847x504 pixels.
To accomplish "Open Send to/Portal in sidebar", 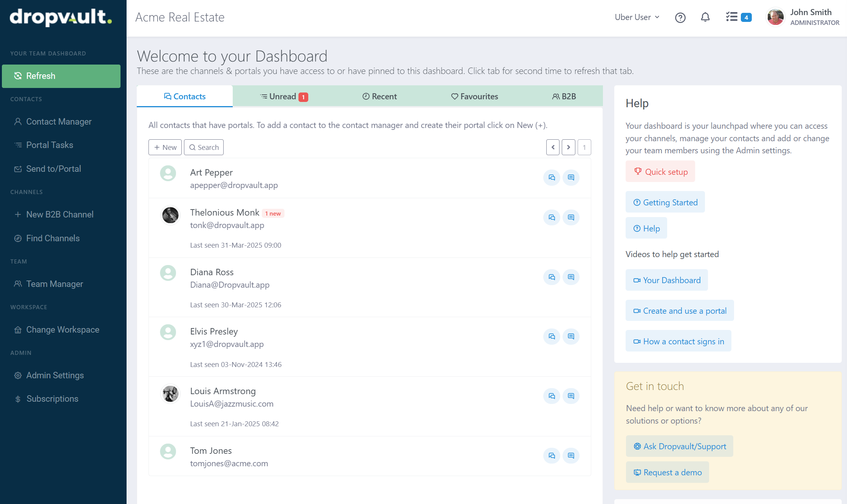I will point(48,169).
